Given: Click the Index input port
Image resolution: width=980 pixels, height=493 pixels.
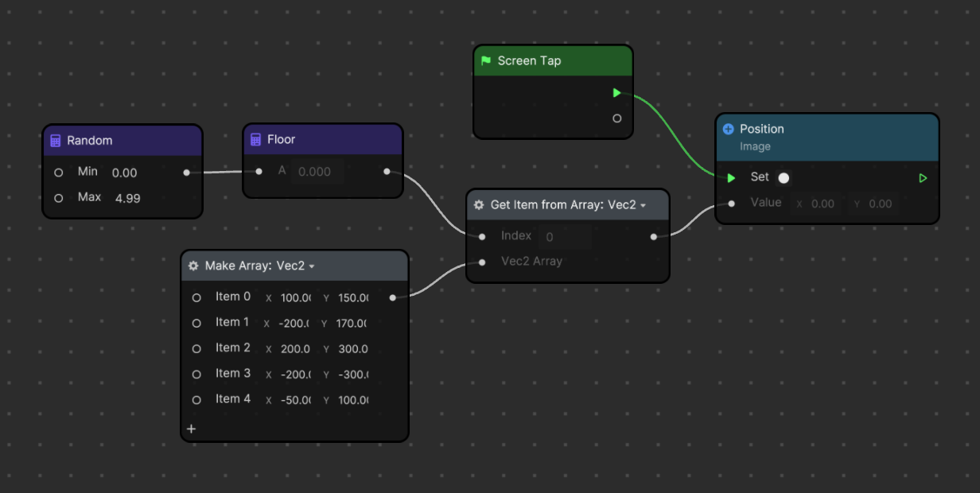Looking at the screenshot, I should point(482,236).
